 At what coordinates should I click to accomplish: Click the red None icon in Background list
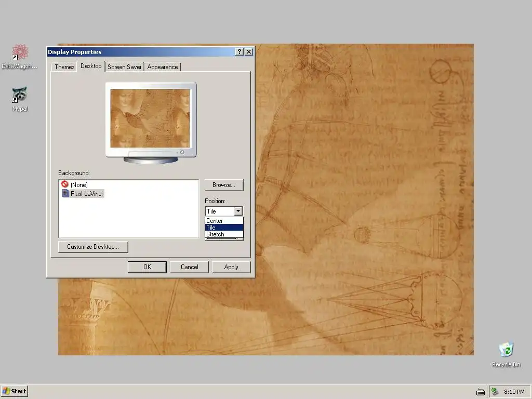65,184
